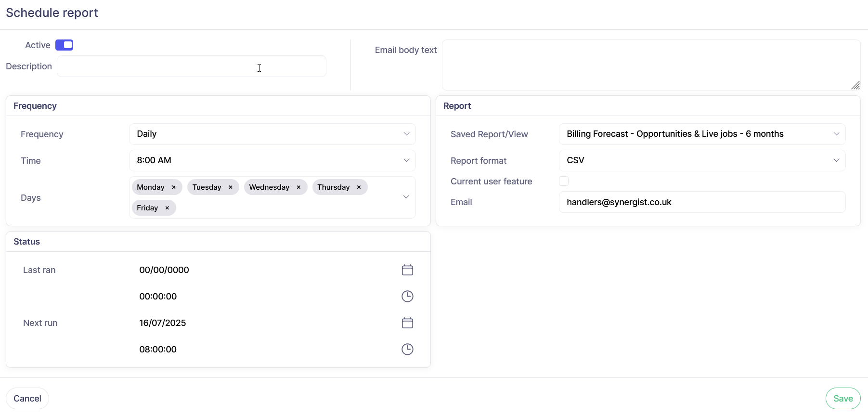Open the Next run calendar picker
Image resolution: width=868 pixels, height=415 pixels.
click(x=407, y=323)
